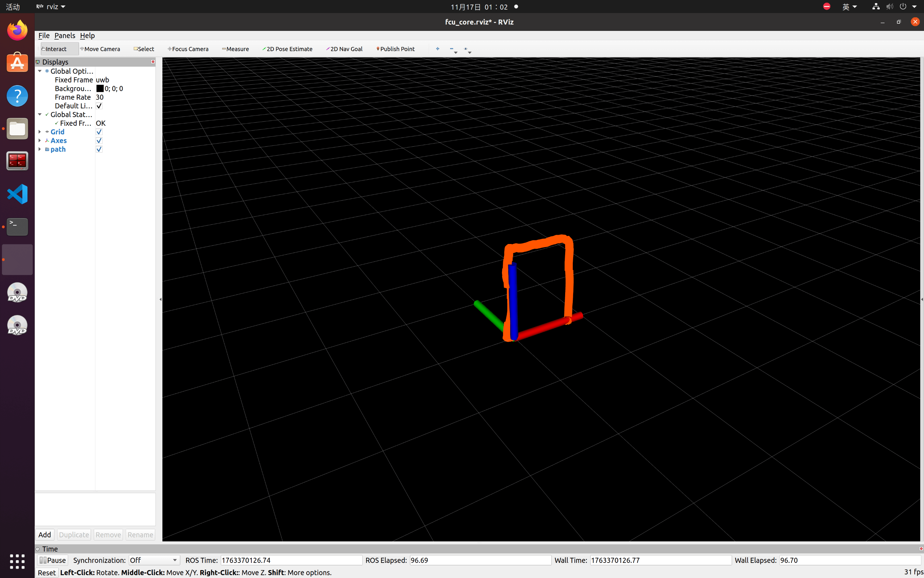
Task: Select the Interact tool
Action: click(x=60, y=49)
